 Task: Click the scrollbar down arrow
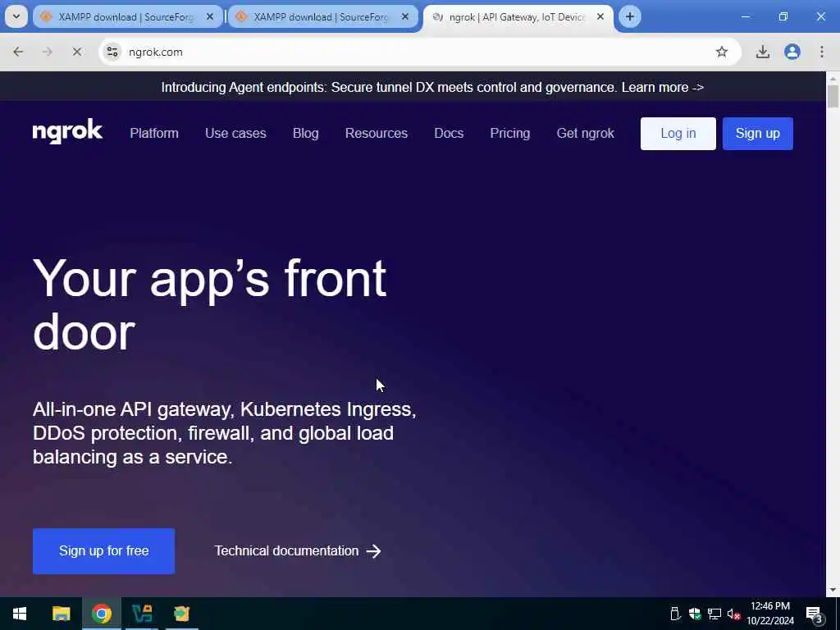click(833, 591)
